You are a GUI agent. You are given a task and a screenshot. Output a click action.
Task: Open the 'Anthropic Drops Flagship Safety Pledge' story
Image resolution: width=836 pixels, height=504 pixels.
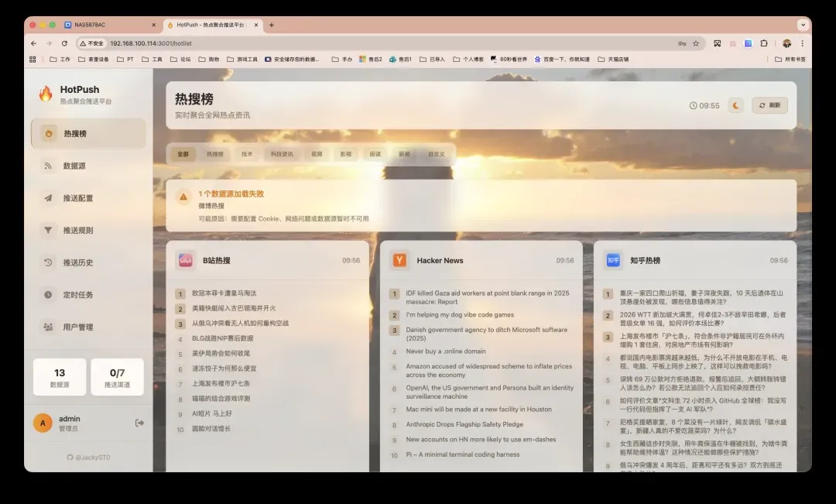[464, 424]
